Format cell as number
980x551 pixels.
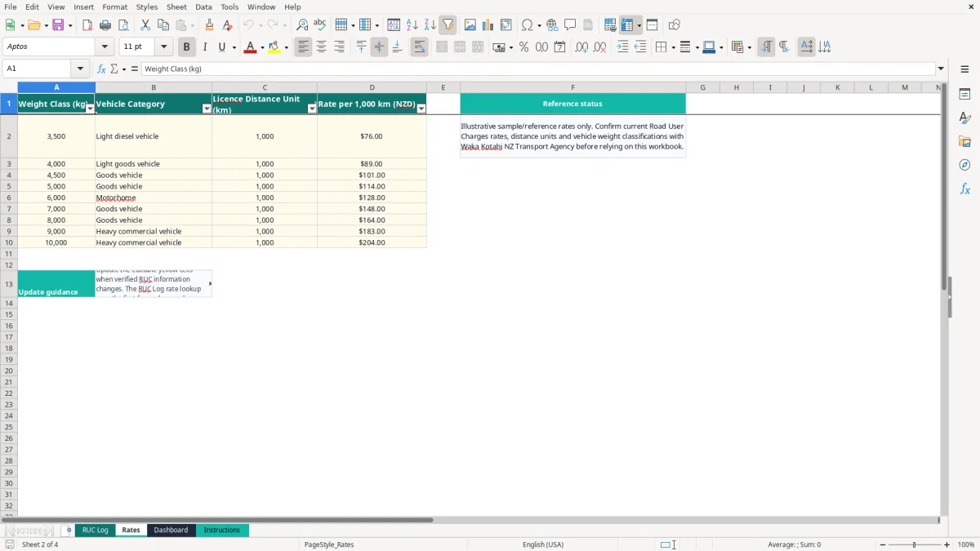click(541, 47)
